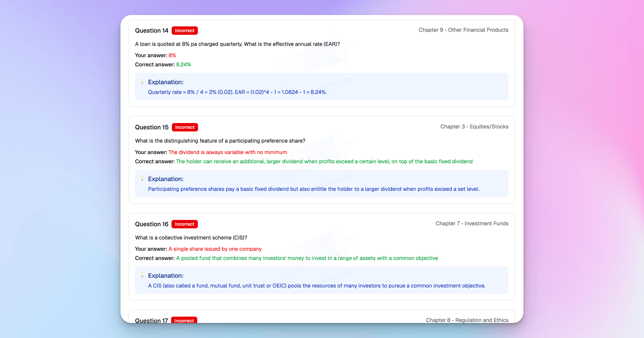Click the Incorrect badge on Question 14
The height and width of the screenshot is (338, 644).
[x=185, y=31]
